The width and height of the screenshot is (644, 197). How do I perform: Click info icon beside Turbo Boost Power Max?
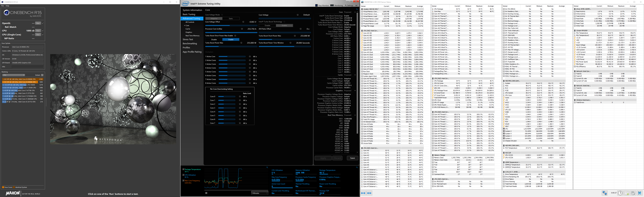pyautogui.click(x=241, y=43)
